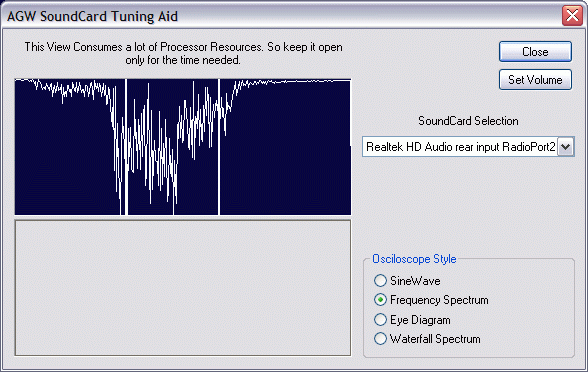Click the empty gray panel below the spectrum
Viewport: 588px width, 372px height.
pos(183,288)
